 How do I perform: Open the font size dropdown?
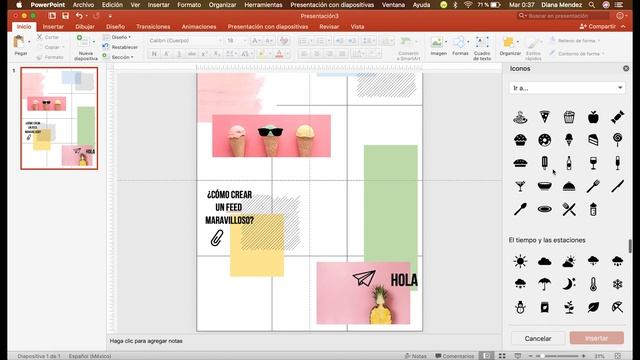pos(236,40)
